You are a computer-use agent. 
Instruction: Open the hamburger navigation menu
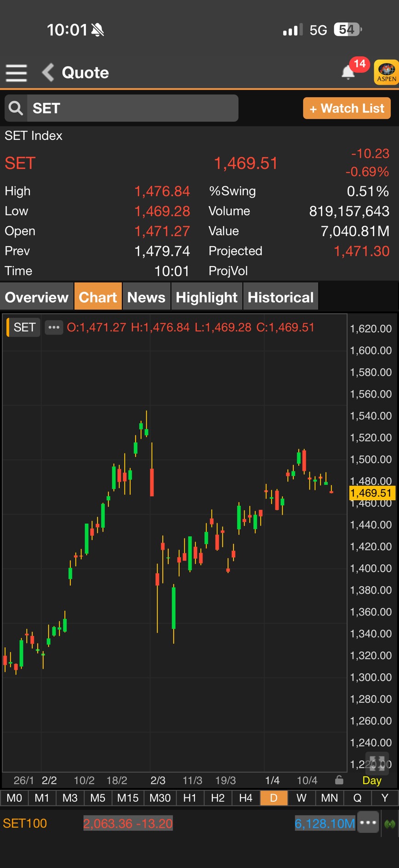tap(16, 73)
